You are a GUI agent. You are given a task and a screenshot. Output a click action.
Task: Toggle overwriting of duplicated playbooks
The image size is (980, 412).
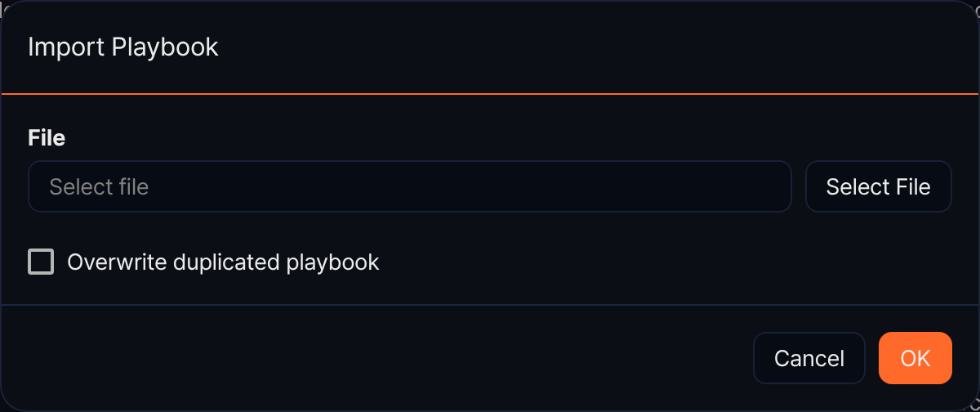[x=41, y=262]
